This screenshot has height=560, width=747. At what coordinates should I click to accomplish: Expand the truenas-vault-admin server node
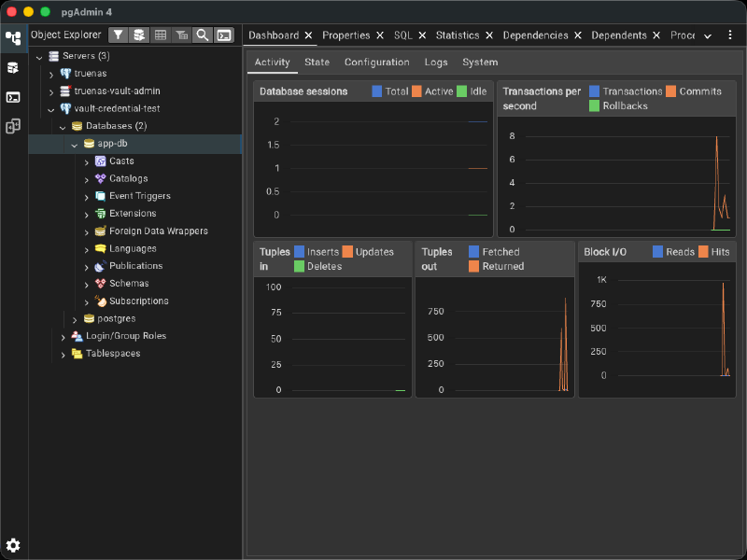point(51,91)
